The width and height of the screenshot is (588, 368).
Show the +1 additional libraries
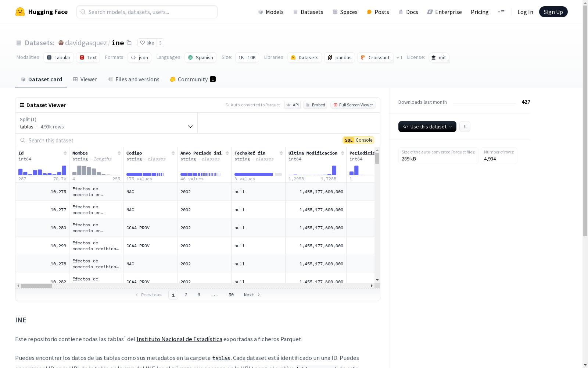click(399, 57)
